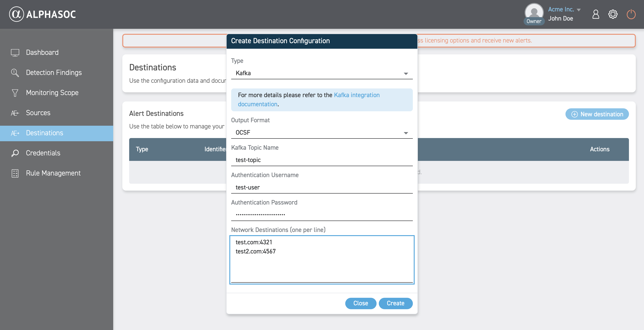The height and width of the screenshot is (330, 644).
Task: Click the Monitoring Scope funnel icon
Action: [15, 93]
